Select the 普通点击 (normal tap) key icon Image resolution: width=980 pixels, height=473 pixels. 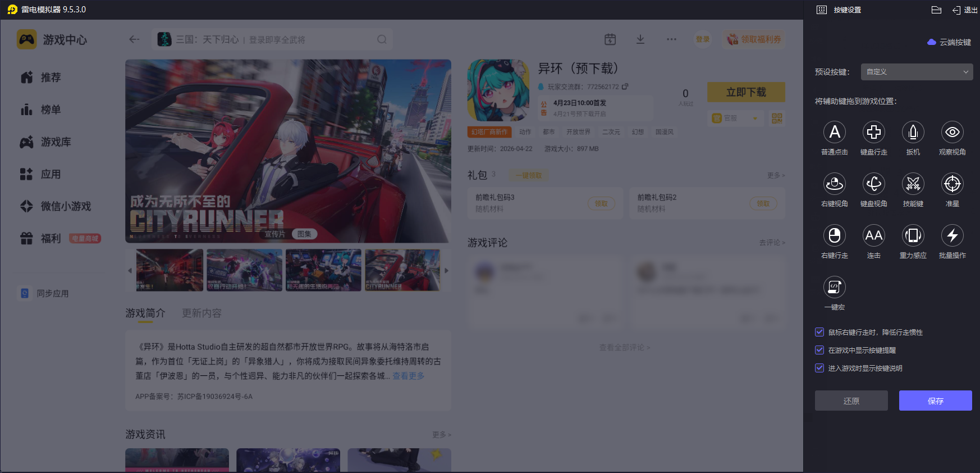(835, 132)
